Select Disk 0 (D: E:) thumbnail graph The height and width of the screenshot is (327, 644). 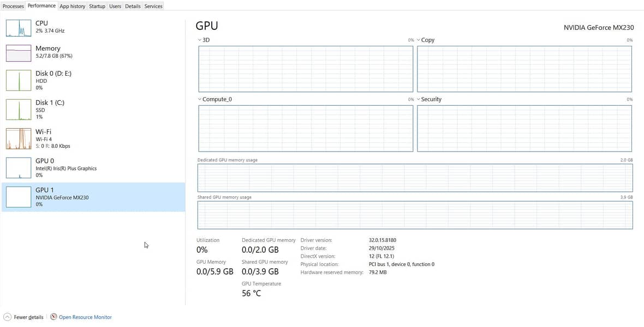click(x=19, y=80)
